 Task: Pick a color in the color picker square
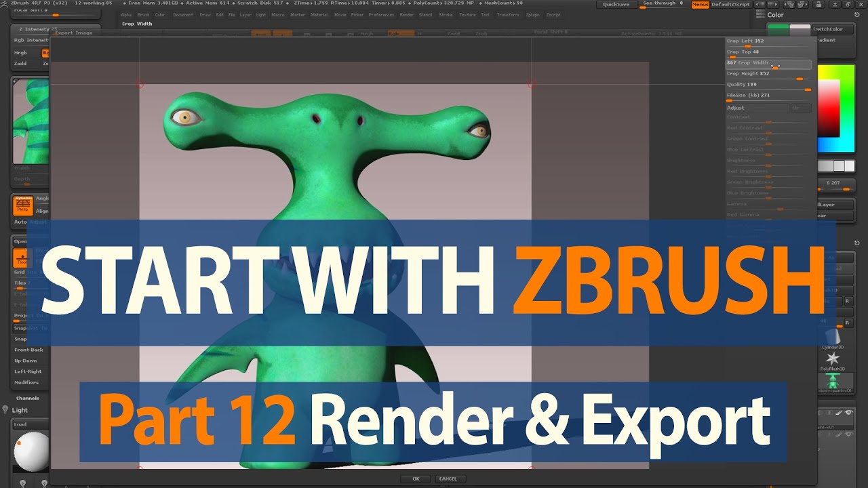pos(829,108)
